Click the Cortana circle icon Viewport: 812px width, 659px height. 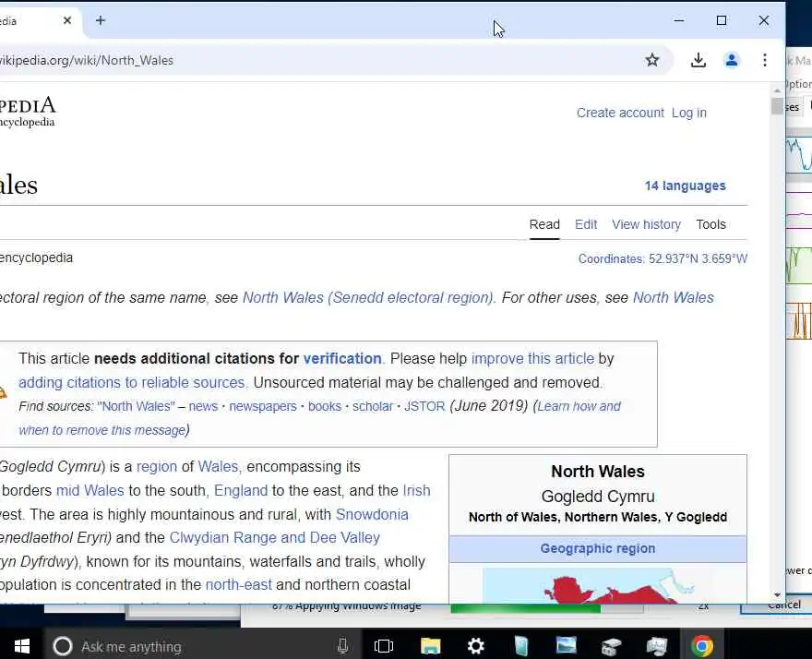point(62,647)
